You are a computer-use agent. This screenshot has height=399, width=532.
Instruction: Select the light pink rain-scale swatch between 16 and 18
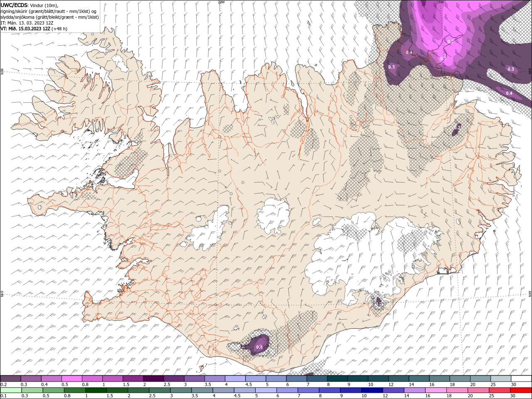(436, 390)
